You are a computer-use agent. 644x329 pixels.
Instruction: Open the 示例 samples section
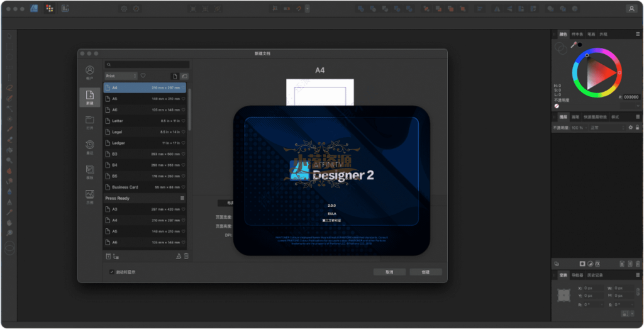pyautogui.click(x=89, y=197)
